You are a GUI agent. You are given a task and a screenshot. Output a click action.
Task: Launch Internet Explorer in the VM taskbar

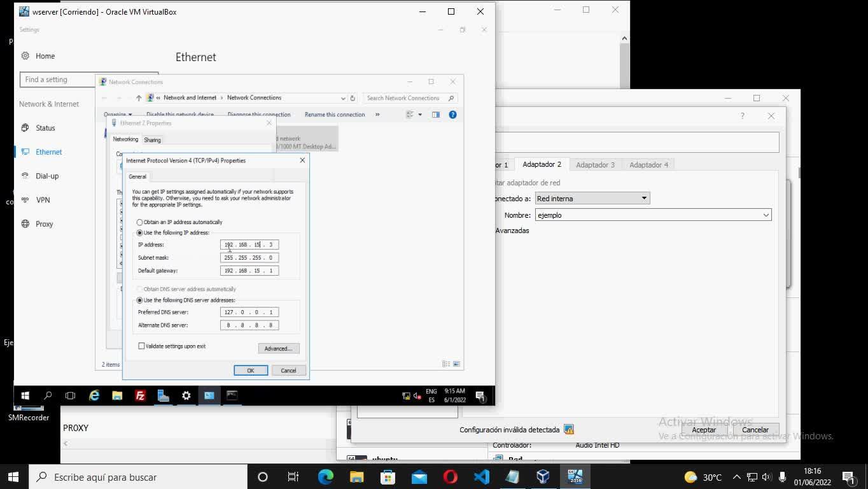coord(94,395)
